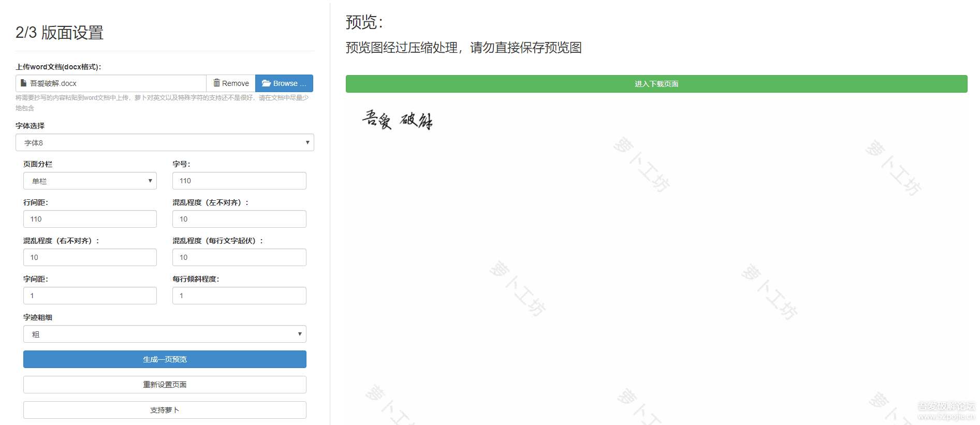
Task: Click the 生成一页预览 button
Action: click(165, 359)
